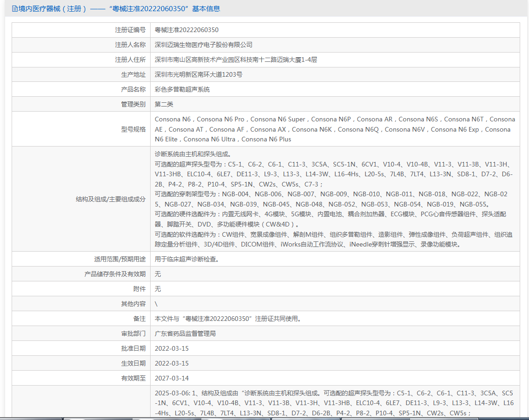This screenshot has width=529, height=420.
Task: Select the change record beginning 2025-03-06
Action: point(334,403)
